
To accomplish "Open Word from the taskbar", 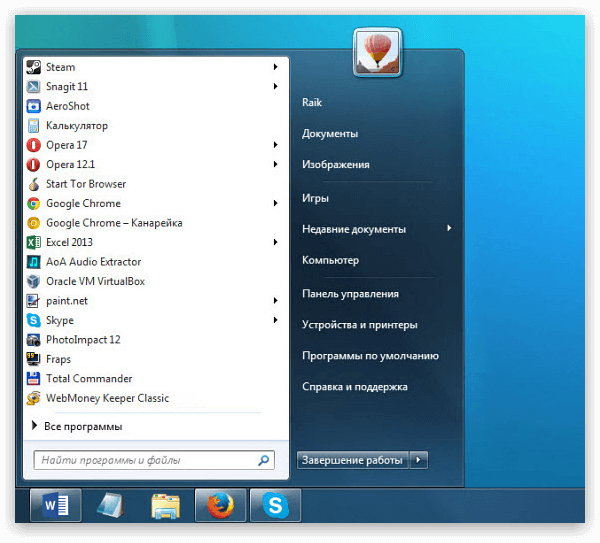I will tap(56, 505).
